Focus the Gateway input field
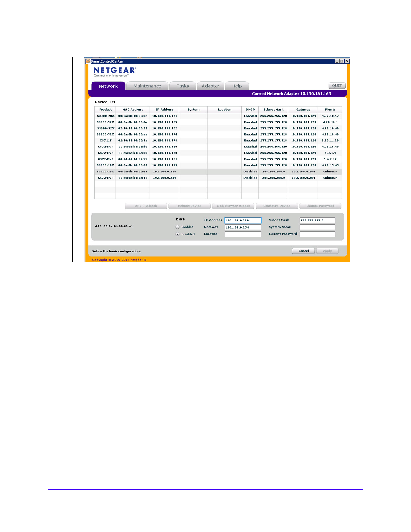This screenshot has width=411, height=532. 243,227
